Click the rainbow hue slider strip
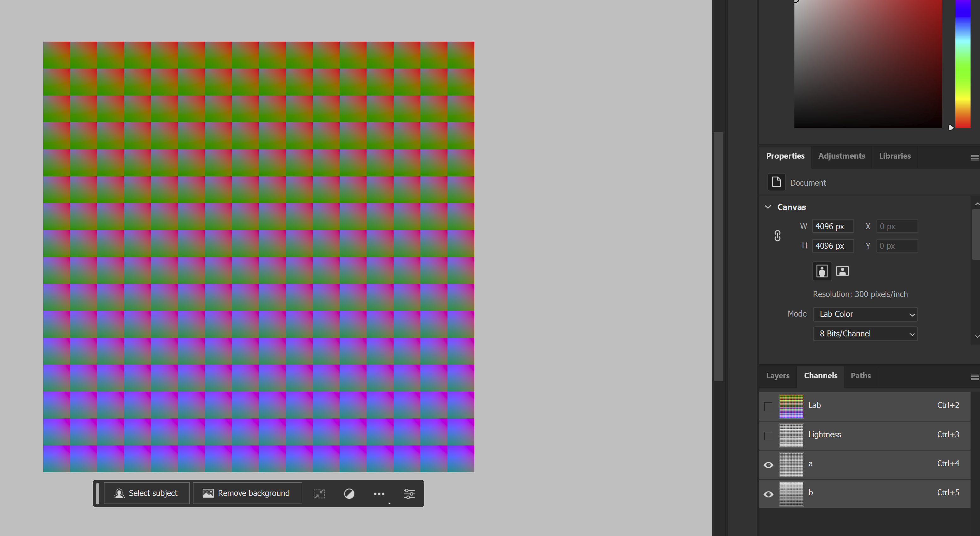 point(963,65)
